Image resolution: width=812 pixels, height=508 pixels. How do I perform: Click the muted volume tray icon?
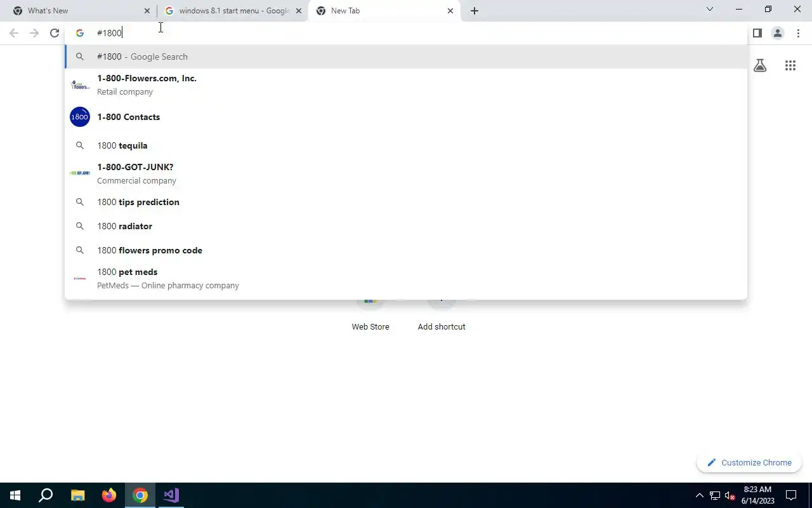(730, 495)
